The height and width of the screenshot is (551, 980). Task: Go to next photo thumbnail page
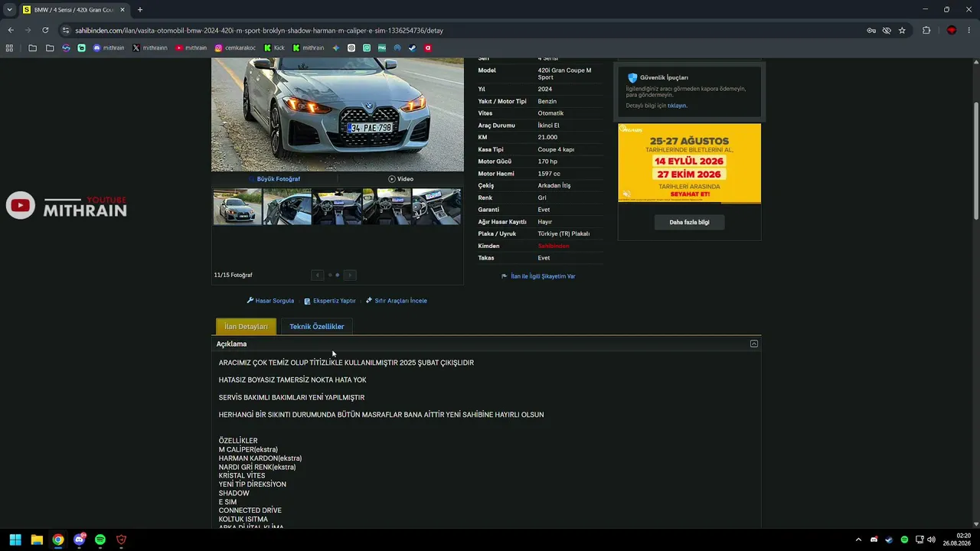[350, 275]
